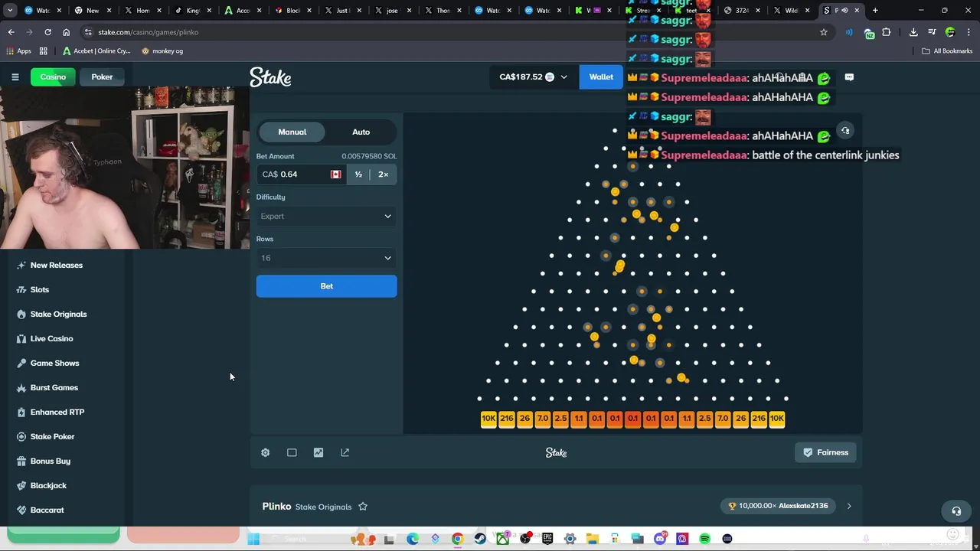Open Bonus Buy in the sidebar
This screenshot has width=980, height=551.
coord(50,461)
